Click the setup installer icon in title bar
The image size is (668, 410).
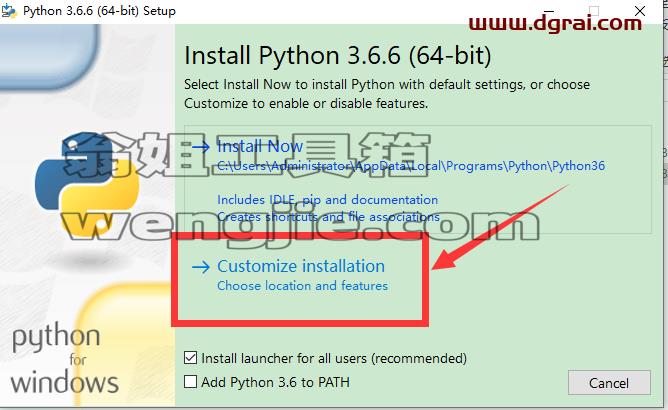point(9,11)
